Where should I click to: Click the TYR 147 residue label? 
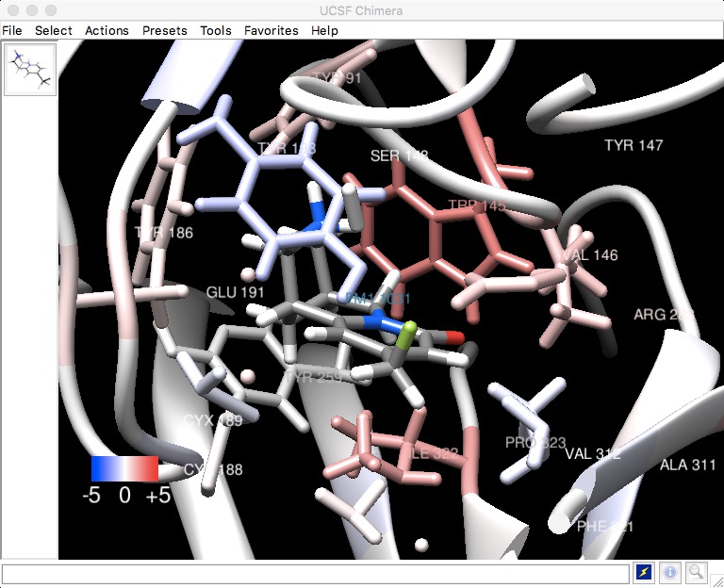click(x=633, y=145)
